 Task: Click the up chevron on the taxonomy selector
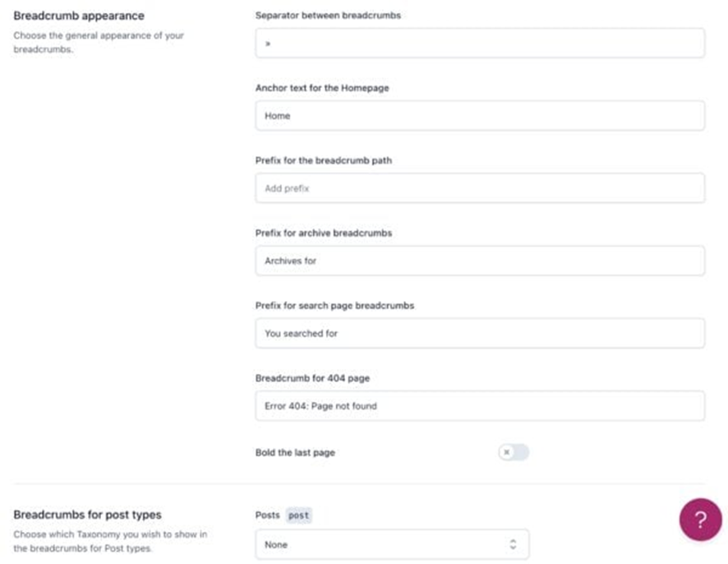514,541
